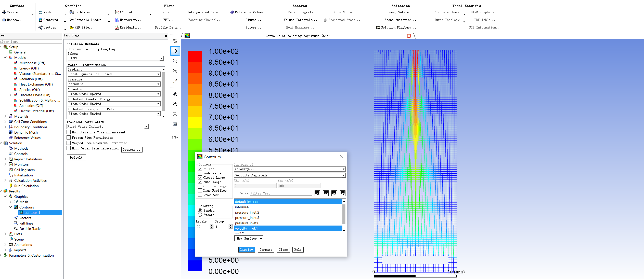Image resolution: width=644 pixels, height=279 pixels.
Task: Click the Residuals plot icon
Action: pos(117,27)
